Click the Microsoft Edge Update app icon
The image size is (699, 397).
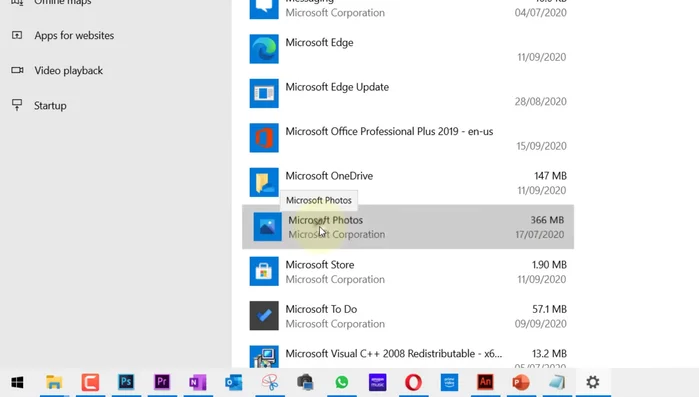click(264, 94)
